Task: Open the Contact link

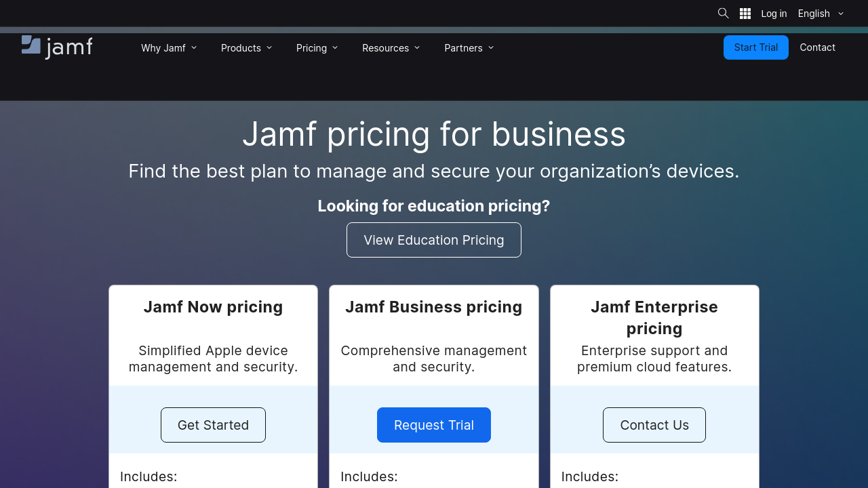Action: [x=817, y=47]
